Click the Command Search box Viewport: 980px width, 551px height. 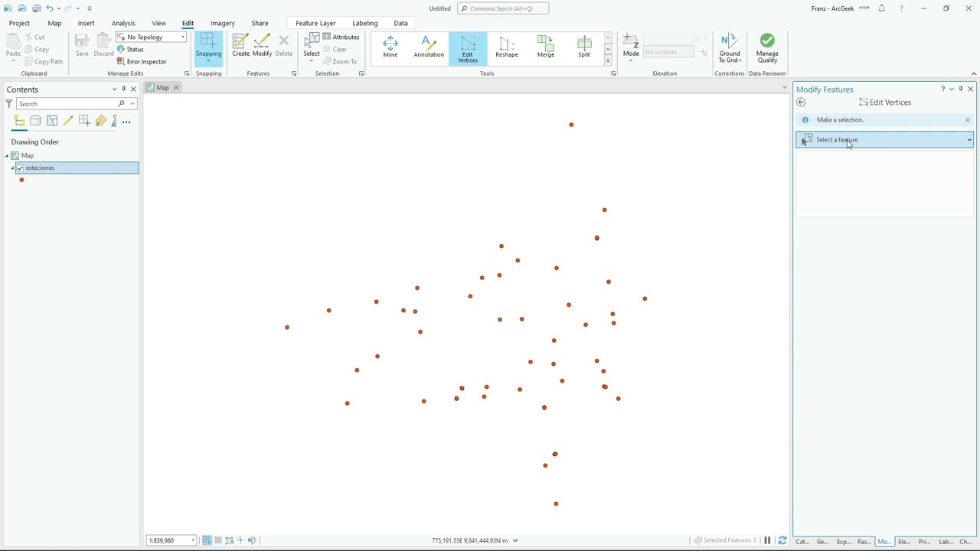tap(503, 8)
